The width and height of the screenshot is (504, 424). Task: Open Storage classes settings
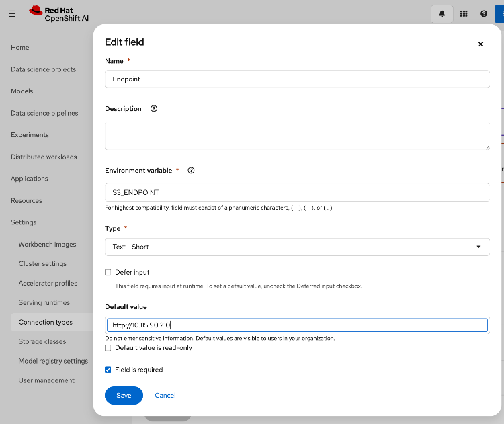tap(42, 341)
